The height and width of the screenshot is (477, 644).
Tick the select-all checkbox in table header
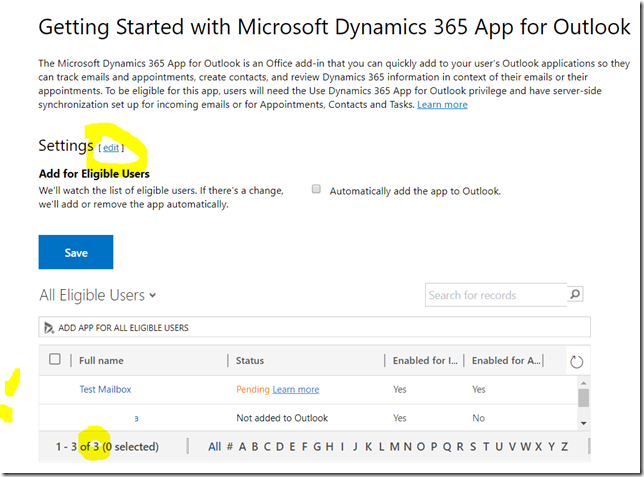pyautogui.click(x=55, y=360)
